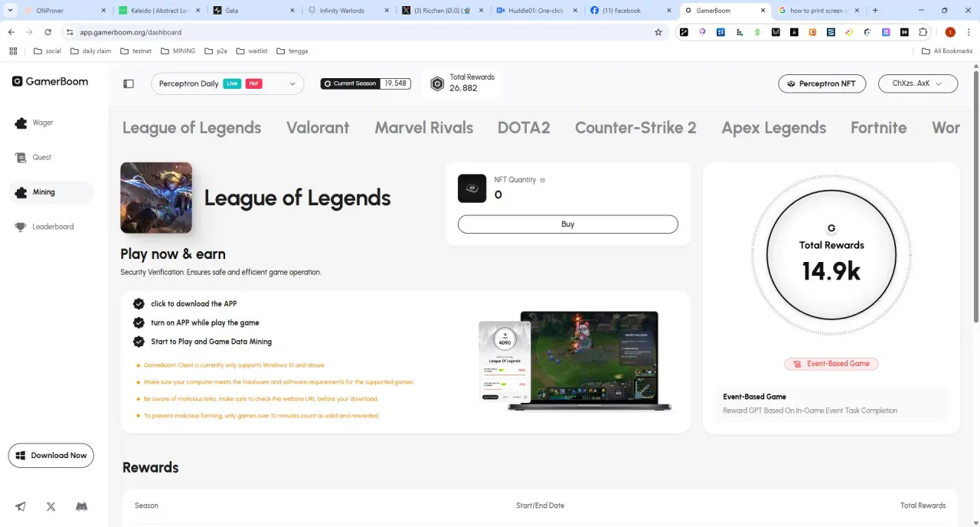The image size is (980, 527).
Task: Switch to the Kaleido browser tab
Action: pos(159,11)
